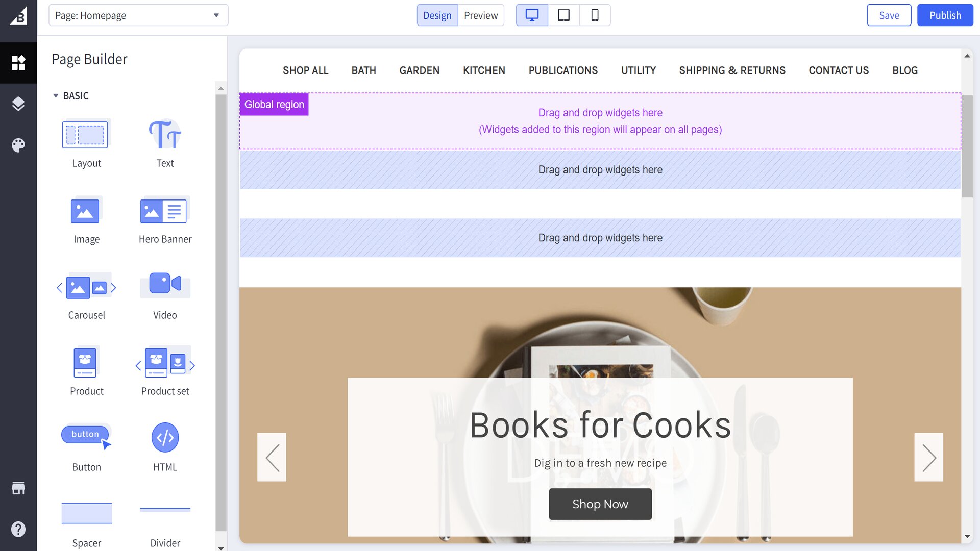Select the Video widget
The height and width of the screenshot is (551, 980).
click(165, 296)
